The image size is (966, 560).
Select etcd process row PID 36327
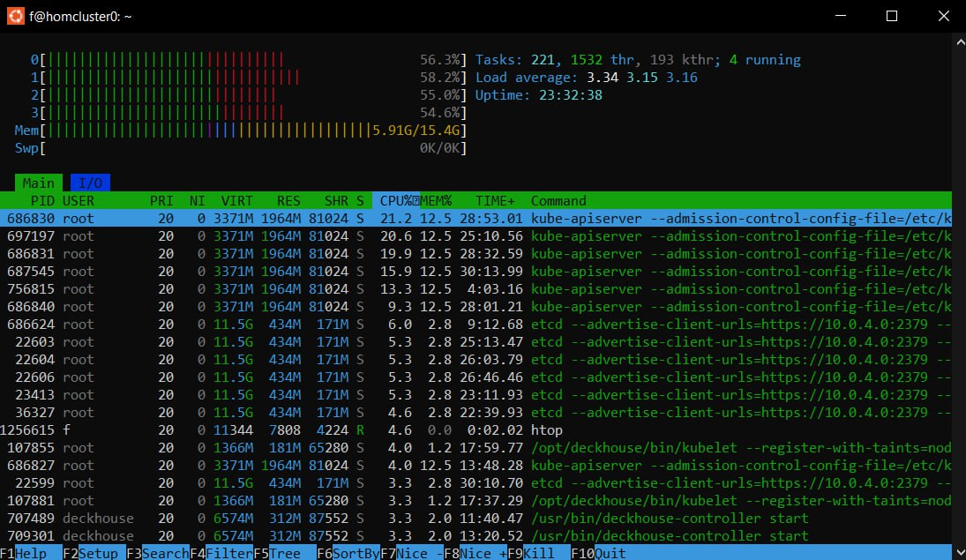click(476, 413)
